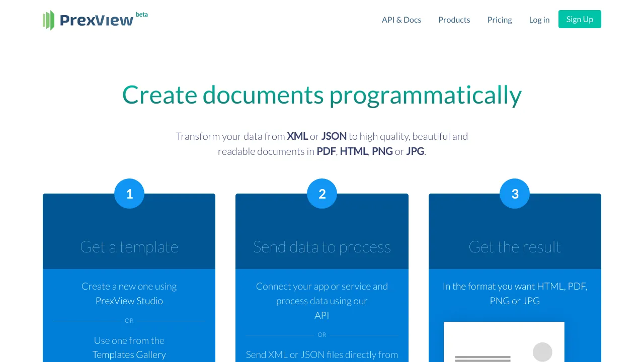
Task: Go to the Pricing page
Action: [x=500, y=20]
